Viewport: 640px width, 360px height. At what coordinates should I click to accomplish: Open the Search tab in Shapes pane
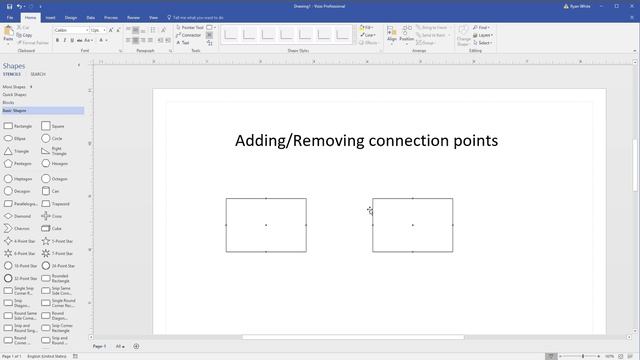coord(38,74)
